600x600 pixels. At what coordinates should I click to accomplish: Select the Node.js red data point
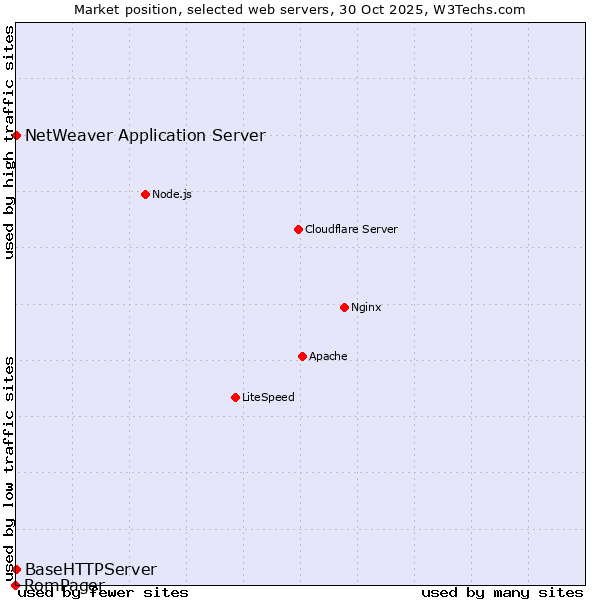click(145, 194)
